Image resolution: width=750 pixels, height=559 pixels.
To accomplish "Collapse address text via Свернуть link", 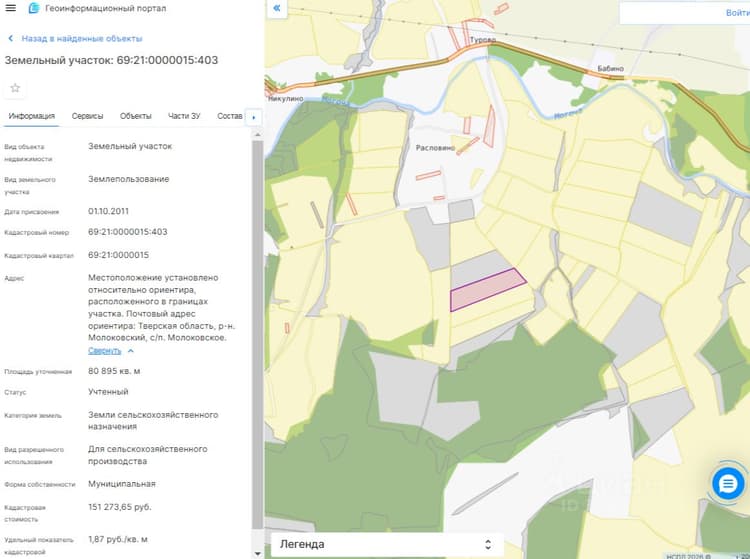I will (x=104, y=351).
